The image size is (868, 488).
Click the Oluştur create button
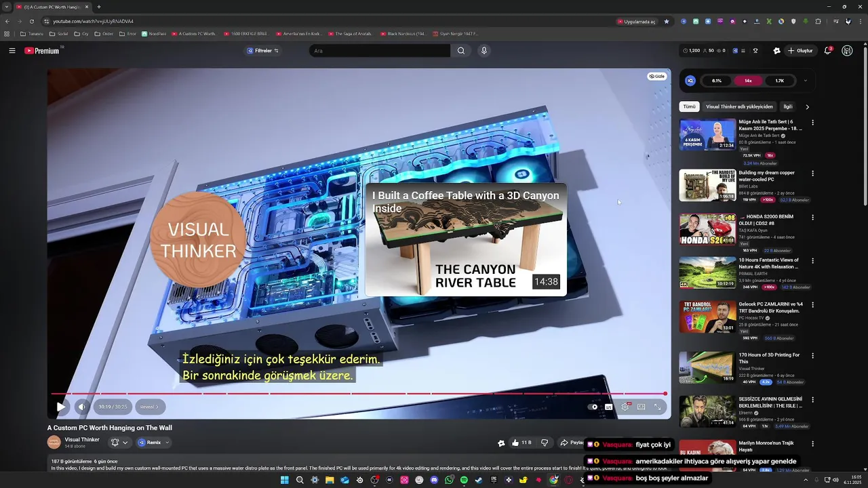(x=800, y=51)
